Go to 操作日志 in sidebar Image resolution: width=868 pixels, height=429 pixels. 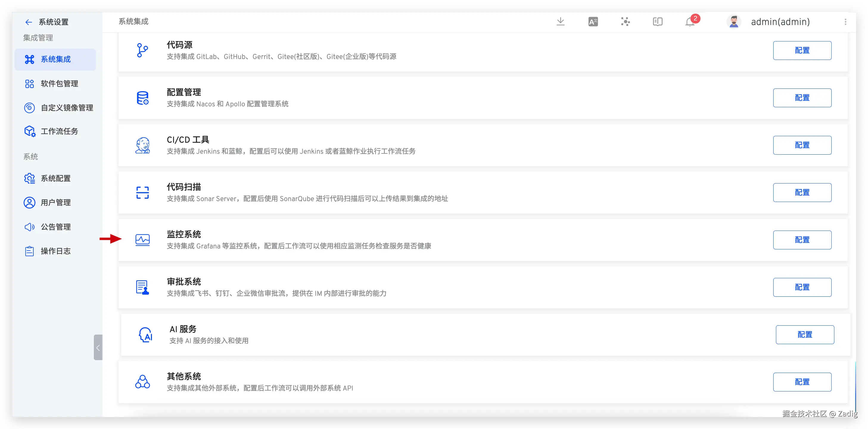[56, 251]
